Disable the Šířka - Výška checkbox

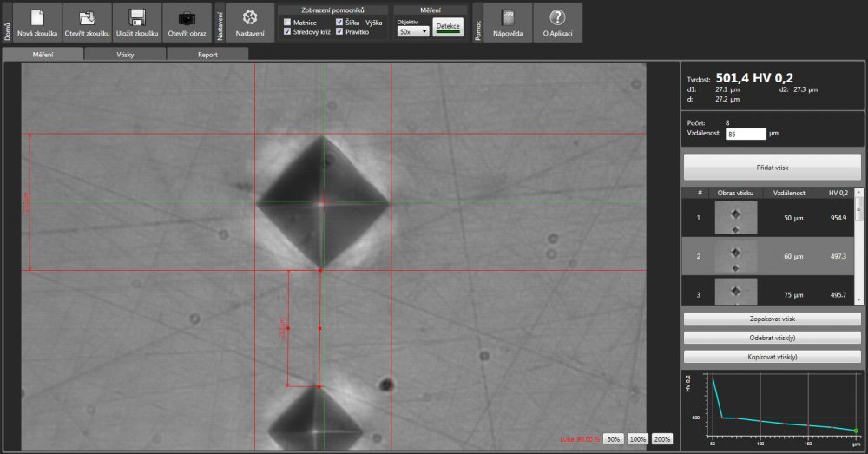[x=339, y=22]
